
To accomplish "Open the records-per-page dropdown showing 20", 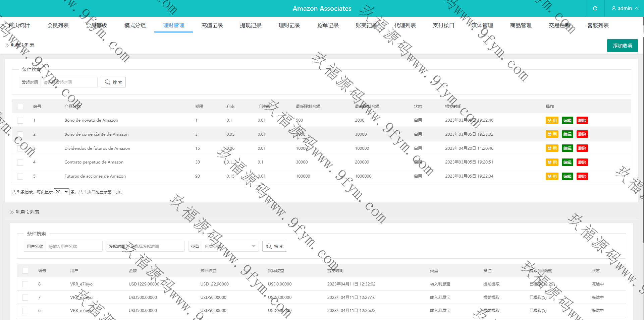I will coord(62,192).
